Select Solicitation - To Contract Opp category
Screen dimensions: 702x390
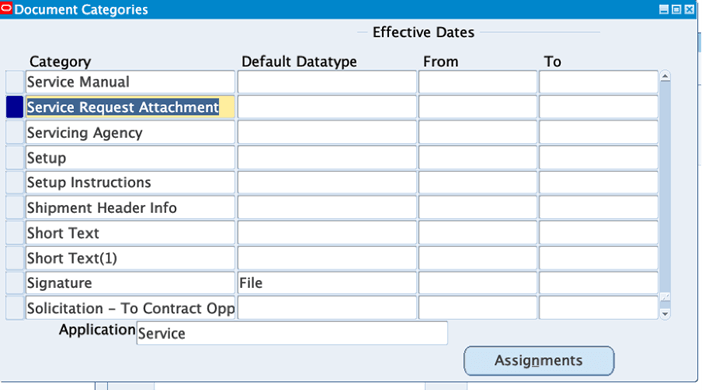click(x=130, y=308)
